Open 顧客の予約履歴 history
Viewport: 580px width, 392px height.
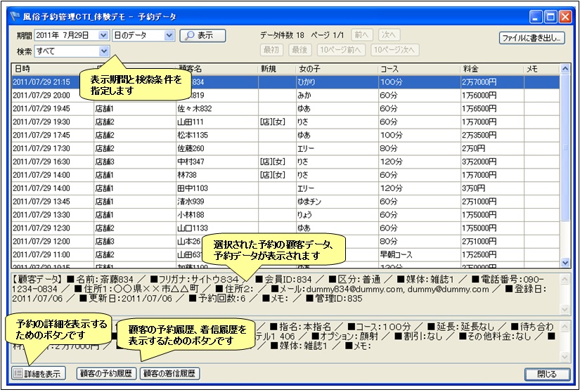tap(107, 374)
